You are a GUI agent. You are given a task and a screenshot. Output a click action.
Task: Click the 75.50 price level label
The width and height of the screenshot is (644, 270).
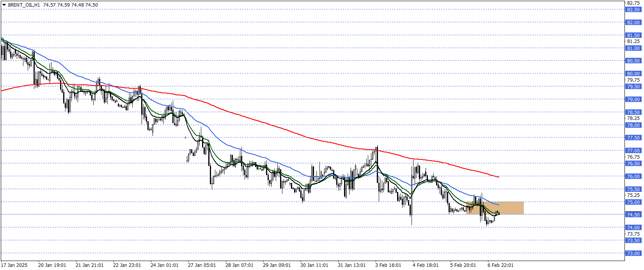coord(633,189)
